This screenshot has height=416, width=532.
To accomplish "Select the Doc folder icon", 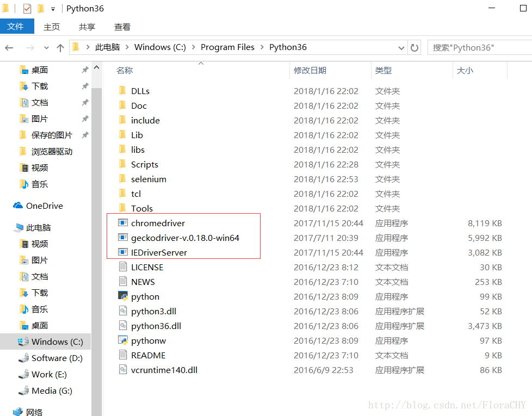I will coord(122,105).
